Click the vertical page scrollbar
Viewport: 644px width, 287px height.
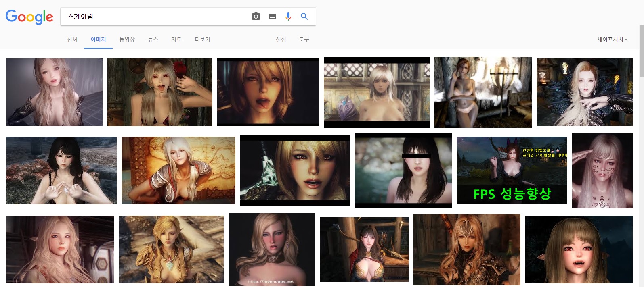[642, 50]
